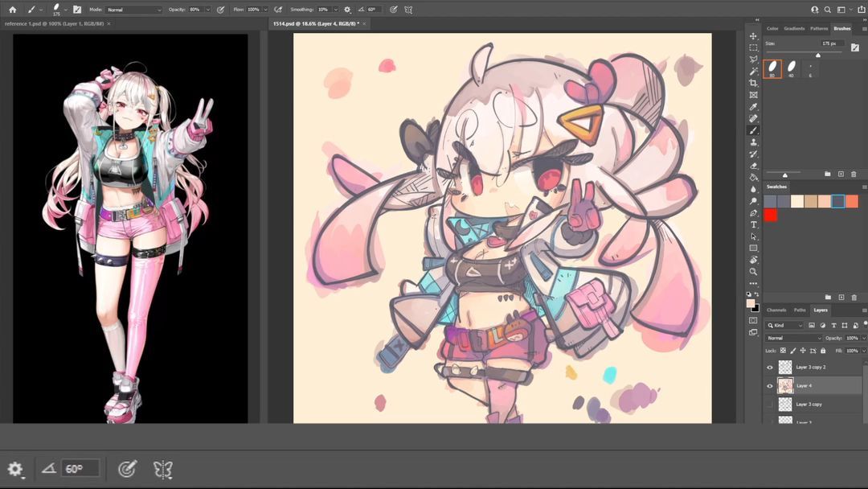Select the Eyedropper tool
This screenshot has height=489, width=868.
click(753, 107)
